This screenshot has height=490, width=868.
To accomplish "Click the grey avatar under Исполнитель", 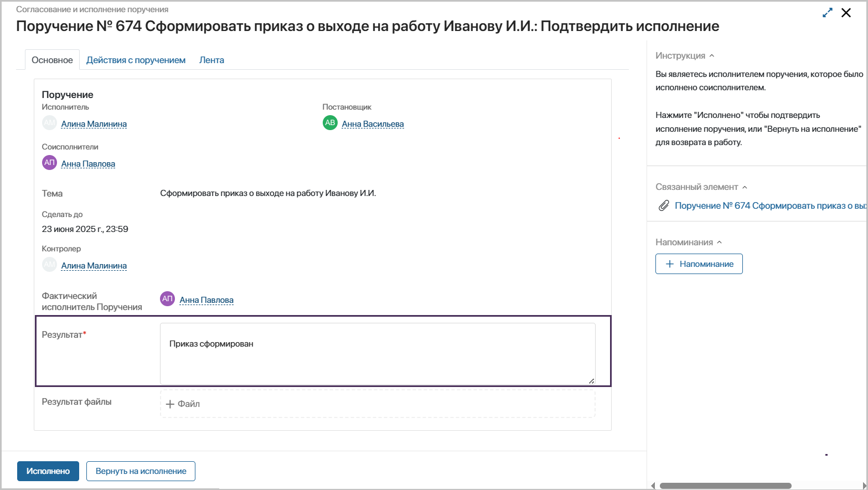I will pyautogui.click(x=50, y=123).
